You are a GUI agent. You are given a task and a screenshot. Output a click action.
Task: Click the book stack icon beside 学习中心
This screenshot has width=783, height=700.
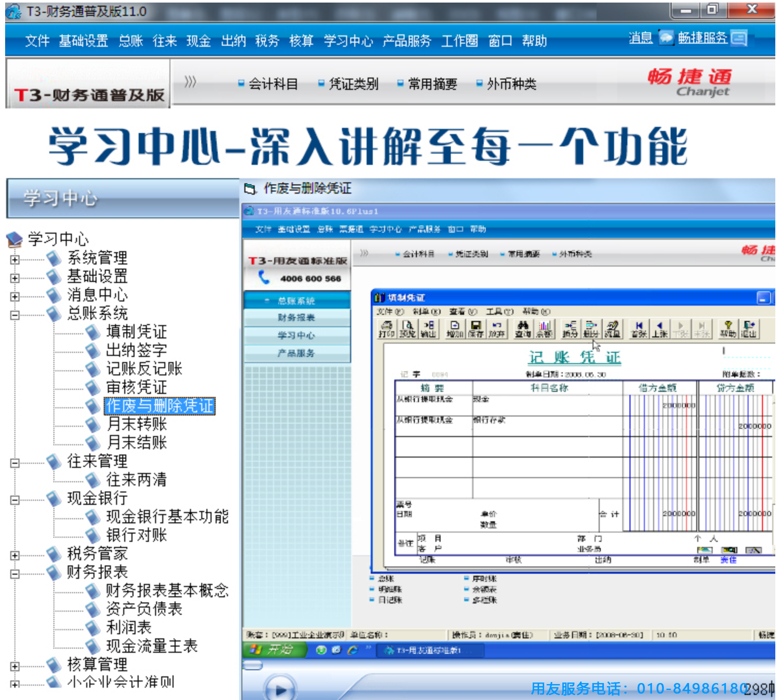click(14, 239)
